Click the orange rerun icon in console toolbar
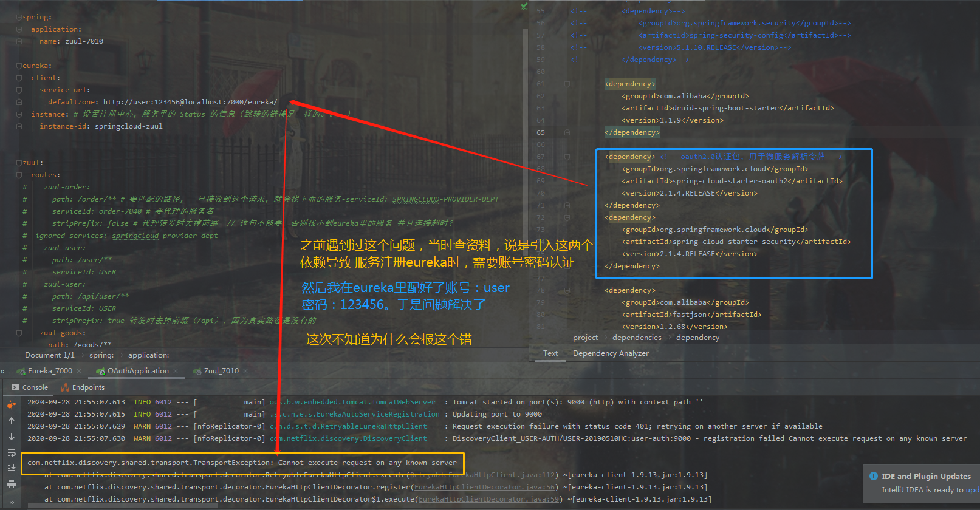This screenshot has height=510, width=980. click(11, 404)
